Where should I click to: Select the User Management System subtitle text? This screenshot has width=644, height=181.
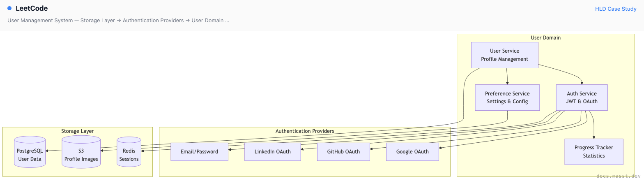tap(118, 20)
